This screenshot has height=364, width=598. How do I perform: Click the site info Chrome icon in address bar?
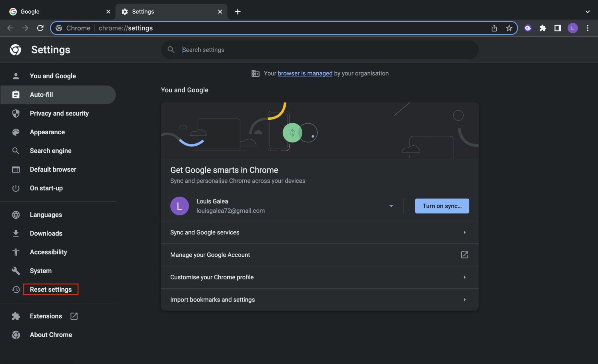click(x=59, y=28)
